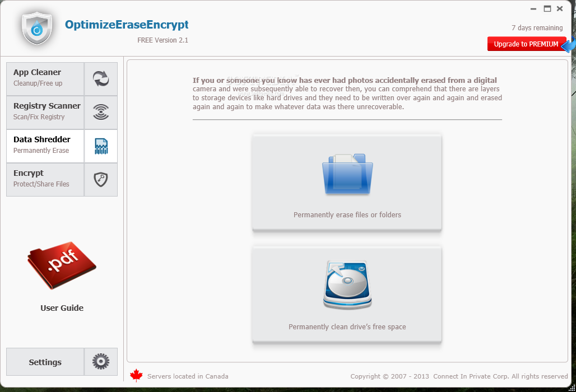Open the red .pdf User Guide icon
This screenshot has width=576, height=392.
pyautogui.click(x=61, y=265)
